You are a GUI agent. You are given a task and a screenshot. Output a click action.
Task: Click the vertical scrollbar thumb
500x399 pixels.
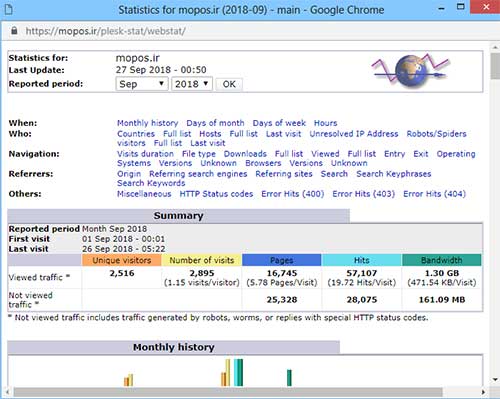pos(495,66)
